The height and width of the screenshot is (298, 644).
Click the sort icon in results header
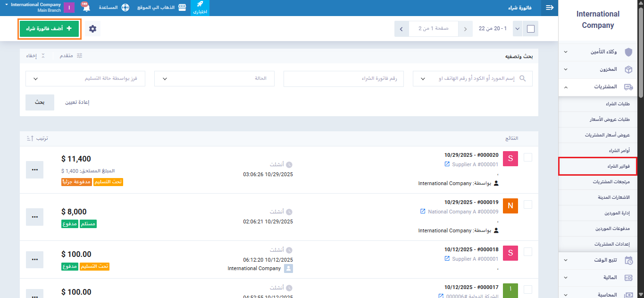[x=29, y=138]
